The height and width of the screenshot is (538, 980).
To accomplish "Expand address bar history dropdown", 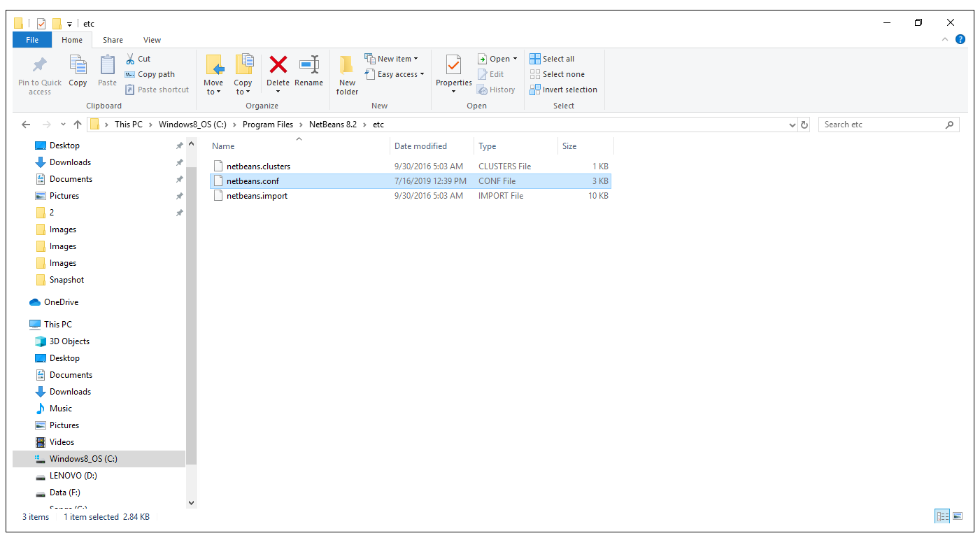I will click(x=793, y=125).
